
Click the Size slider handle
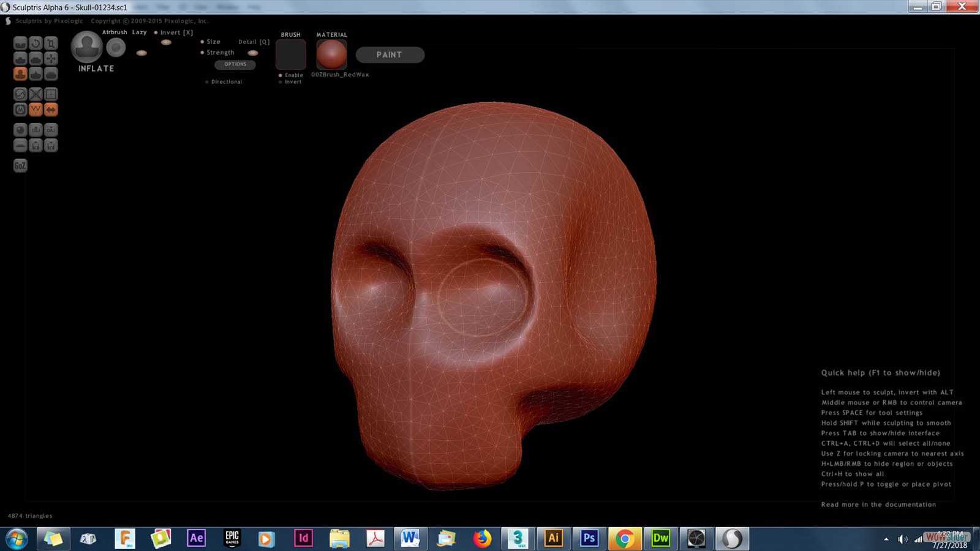point(166,42)
